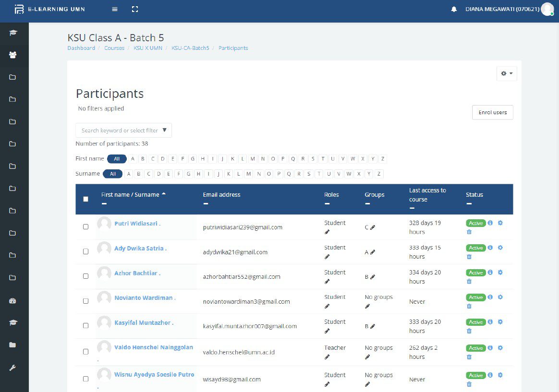Select Kasyifal Muntazhor's row checkbox
Viewport: 559px width, 392px height.
[x=86, y=325]
